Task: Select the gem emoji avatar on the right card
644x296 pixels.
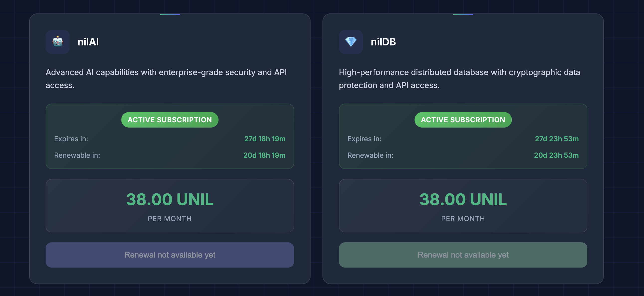Action: point(351,42)
